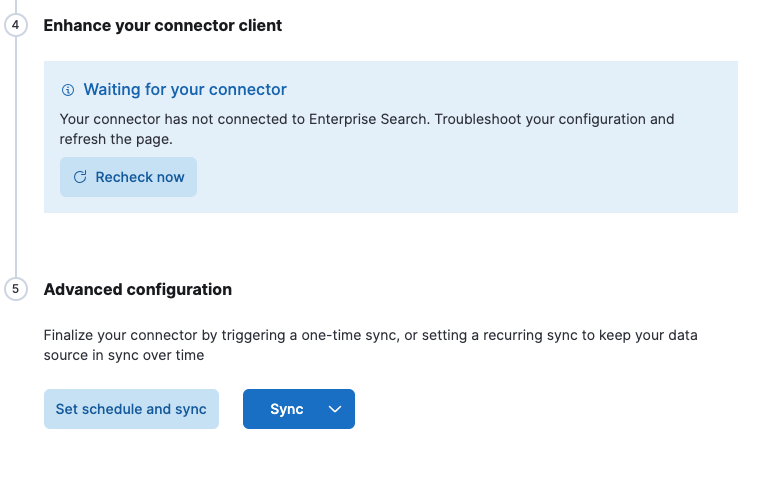Trigger a one-time Sync with Sync button
This screenshot has height=478, width=760.
(x=286, y=409)
